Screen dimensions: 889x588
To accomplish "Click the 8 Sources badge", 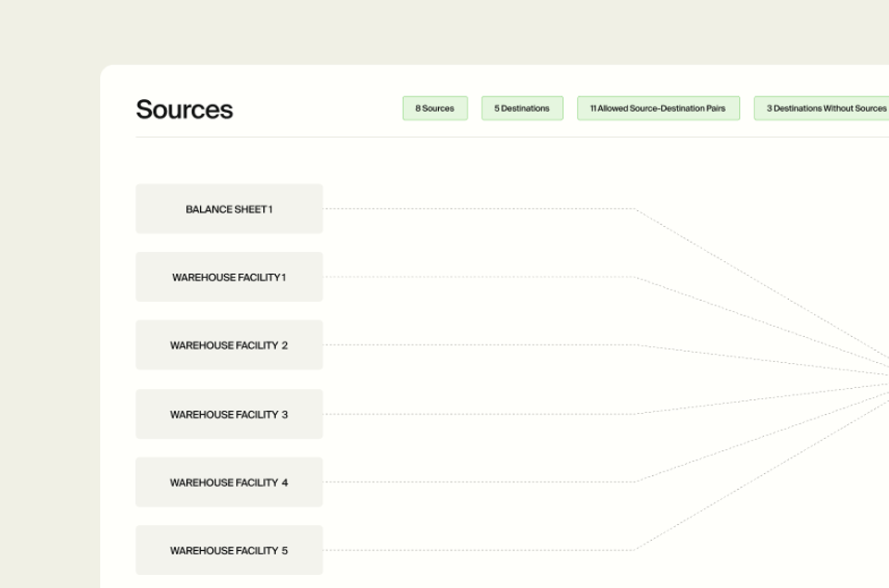I will (x=435, y=108).
